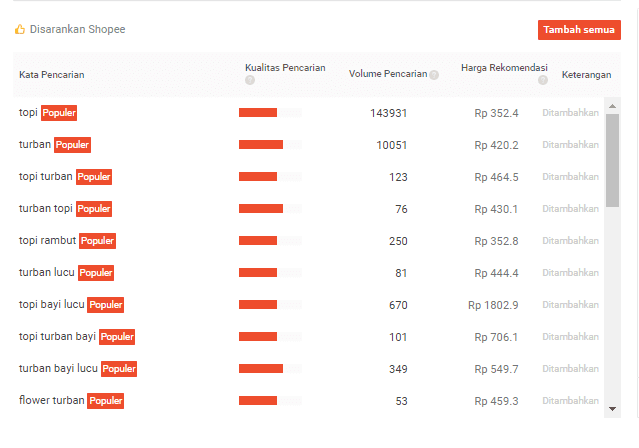Select the keyword text 'topi rambut'
This screenshot has height=448, width=639.
coord(47,241)
